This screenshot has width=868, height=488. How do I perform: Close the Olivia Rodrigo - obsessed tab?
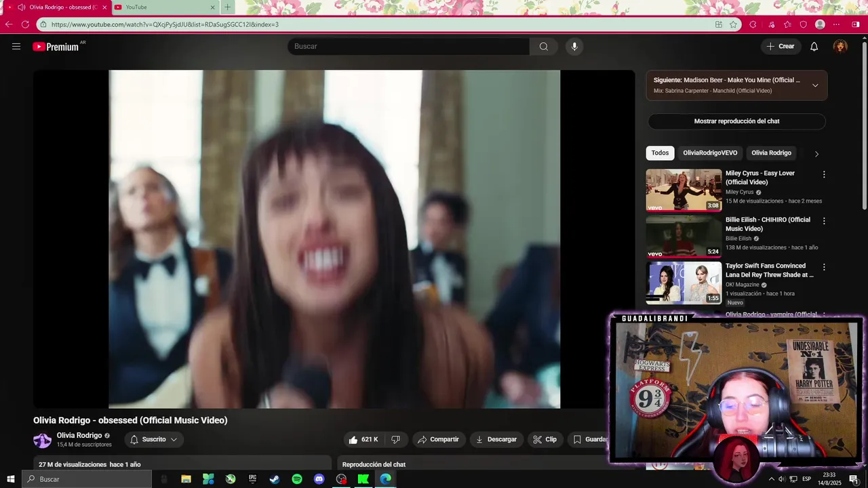104,7
